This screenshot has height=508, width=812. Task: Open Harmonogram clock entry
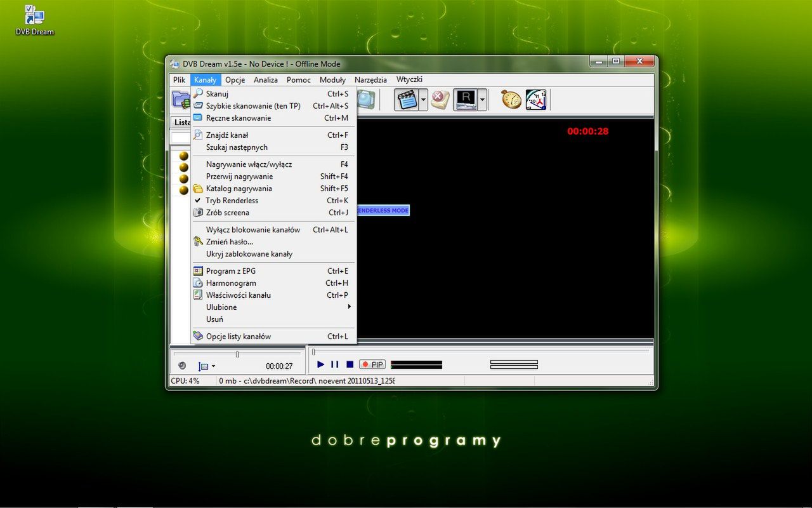click(x=273, y=283)
